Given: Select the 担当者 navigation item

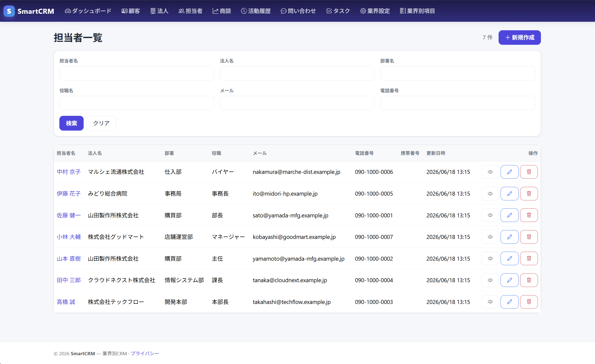Looking at the screenshot, I should (190, 11).
